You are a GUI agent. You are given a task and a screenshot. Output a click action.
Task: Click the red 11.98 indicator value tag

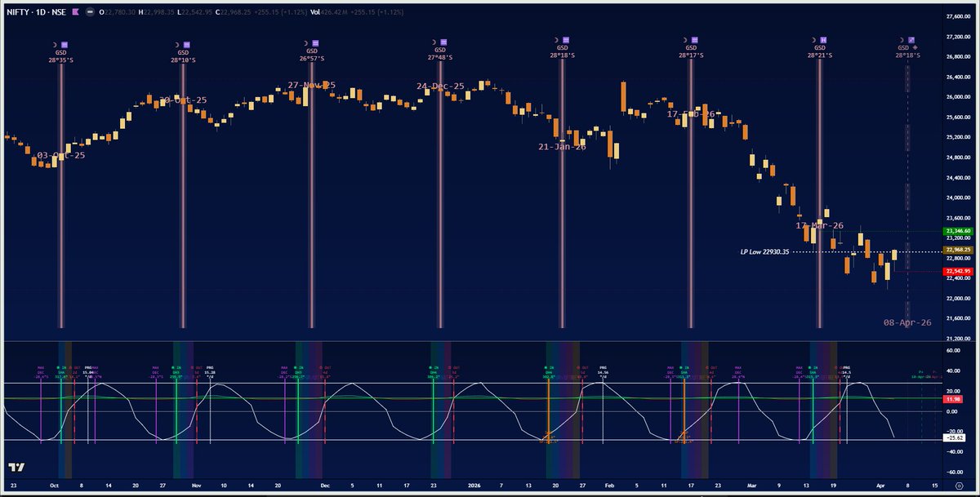pos(953,399)
